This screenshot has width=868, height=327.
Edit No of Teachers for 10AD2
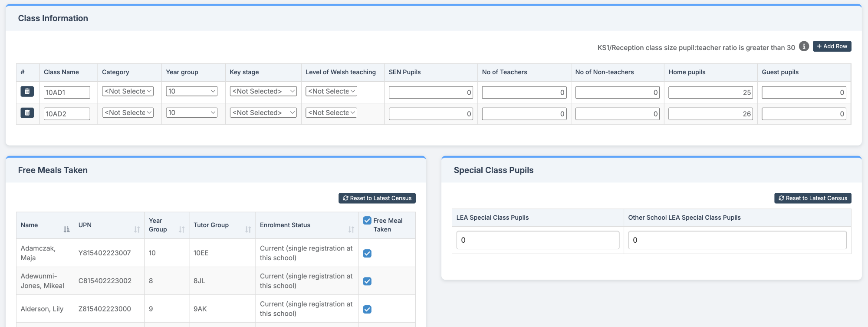click(x=524, y=114)
